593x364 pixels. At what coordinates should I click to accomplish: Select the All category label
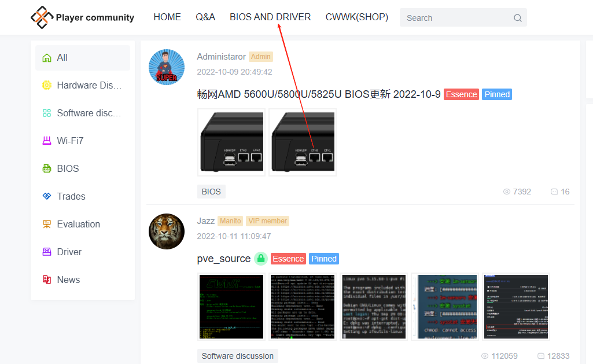pos(62,57)
